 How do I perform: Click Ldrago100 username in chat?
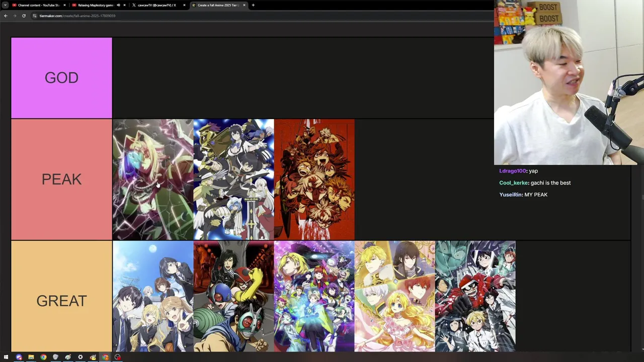click(513, 171)
